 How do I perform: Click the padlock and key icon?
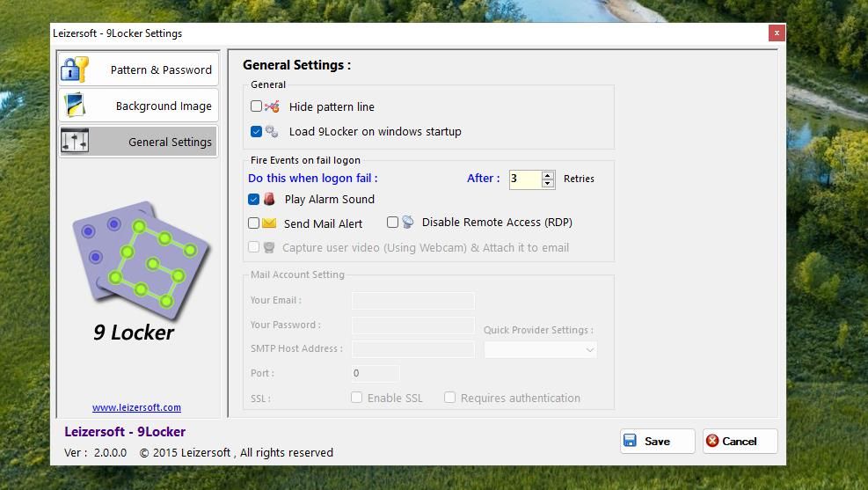[75, 69]
